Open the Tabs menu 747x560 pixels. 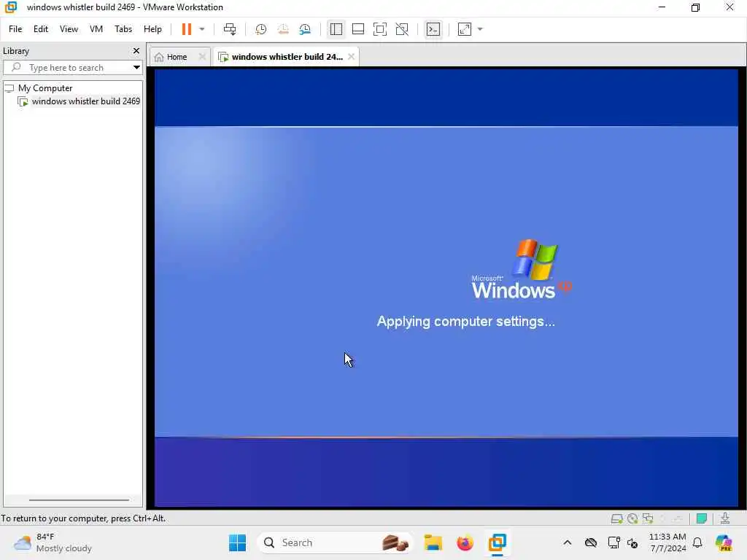tap(123, 29)
